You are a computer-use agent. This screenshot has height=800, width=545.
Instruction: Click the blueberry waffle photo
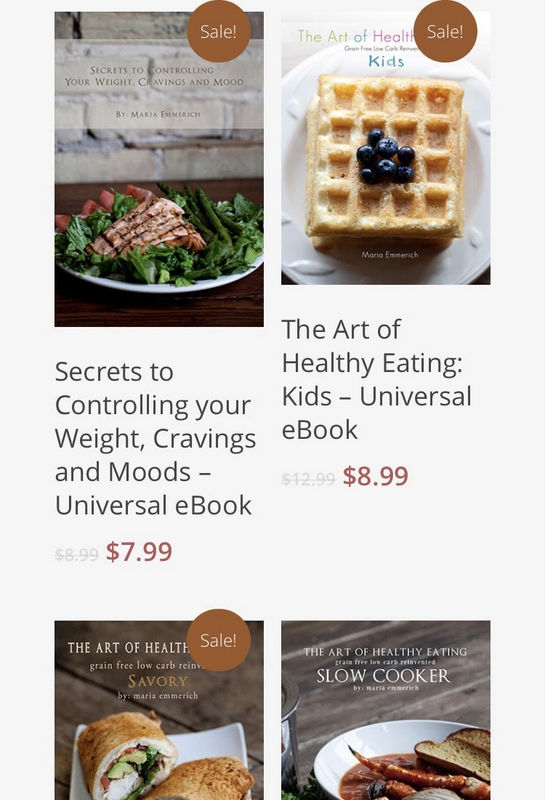pos(386,163)
